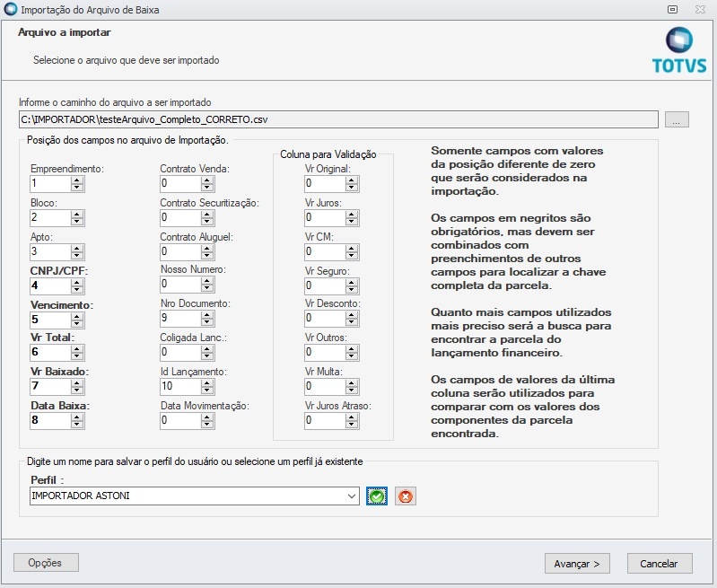
Task: Decrease the CNPJ/CPF spinner value
Action: coord(77,290)
